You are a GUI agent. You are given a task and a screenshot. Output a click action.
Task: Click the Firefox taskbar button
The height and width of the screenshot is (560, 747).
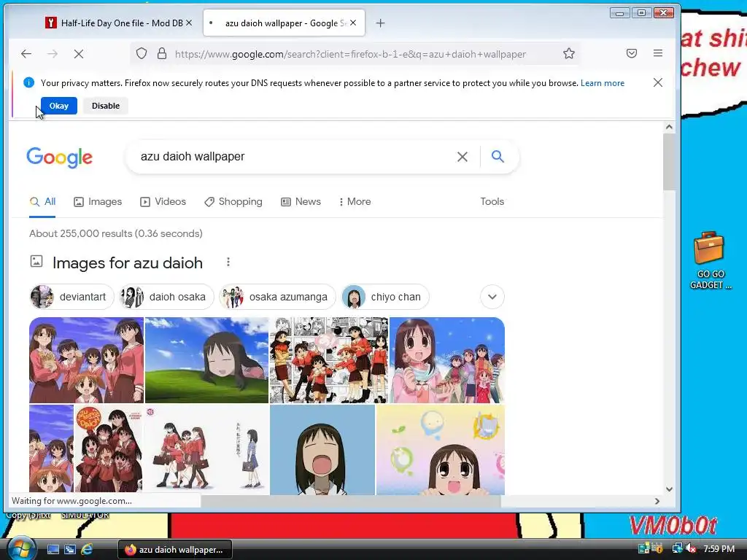tap(175, 550)
